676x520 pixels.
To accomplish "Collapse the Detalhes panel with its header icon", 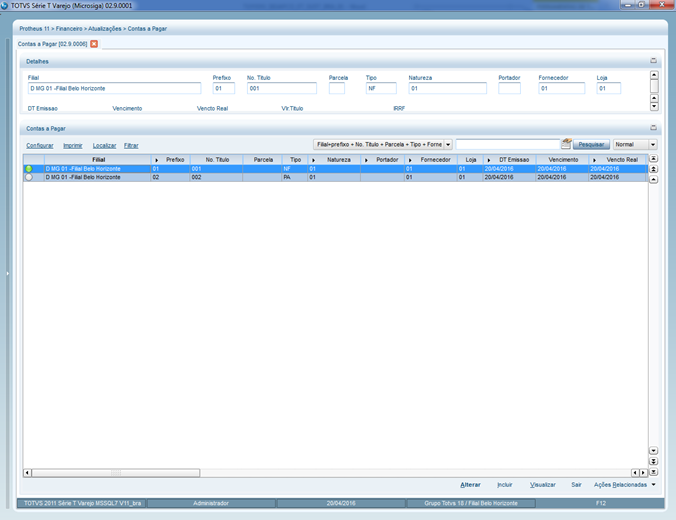I will pyautogui.click(x=653, y=61).
